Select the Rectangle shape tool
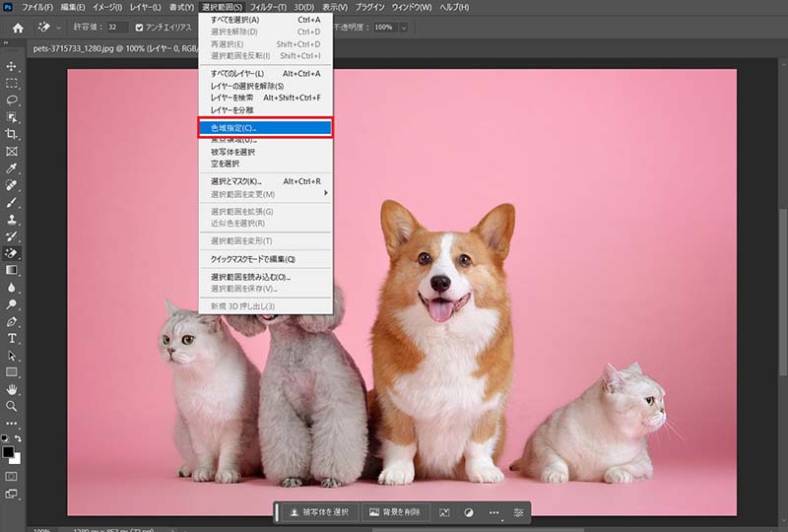This screenshot has width=788, height=532. (x=12, y=372)
